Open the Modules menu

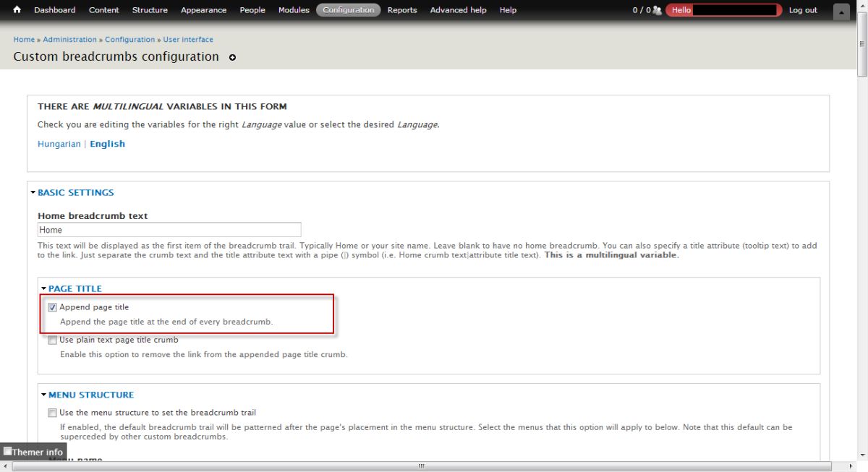click(x=294, y=10)
